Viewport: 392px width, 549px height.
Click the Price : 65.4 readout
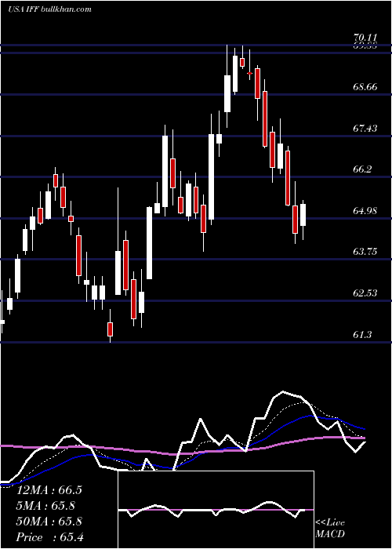(49, 537)
